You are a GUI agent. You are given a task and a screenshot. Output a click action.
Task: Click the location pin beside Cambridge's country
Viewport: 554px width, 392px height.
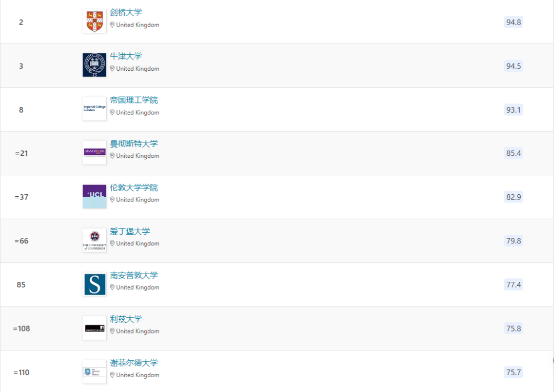[x=112, y=25]
